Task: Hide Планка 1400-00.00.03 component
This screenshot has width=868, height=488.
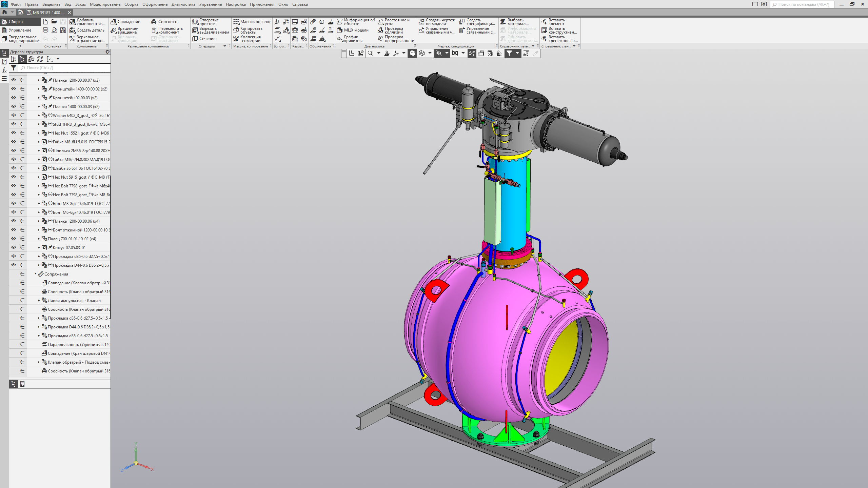Action: pos(14,106)
